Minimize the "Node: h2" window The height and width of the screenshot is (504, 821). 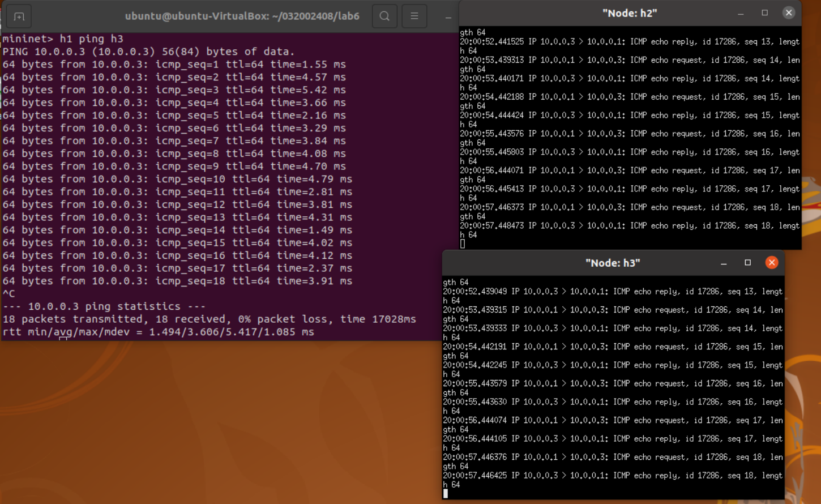(741, 13)
